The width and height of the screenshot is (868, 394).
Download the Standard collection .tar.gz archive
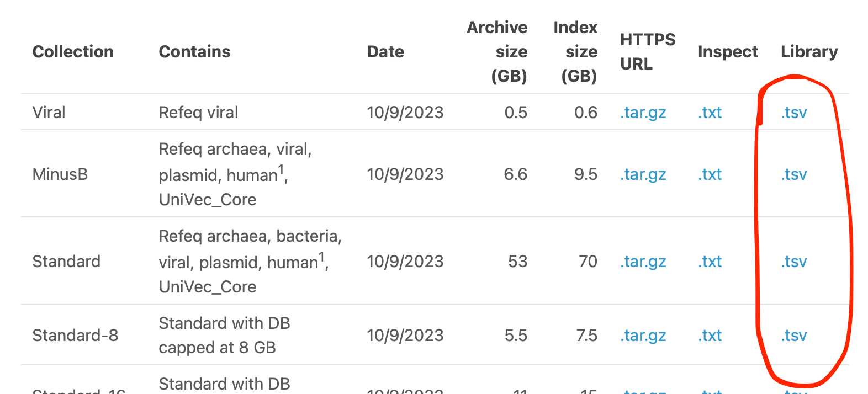643,262
